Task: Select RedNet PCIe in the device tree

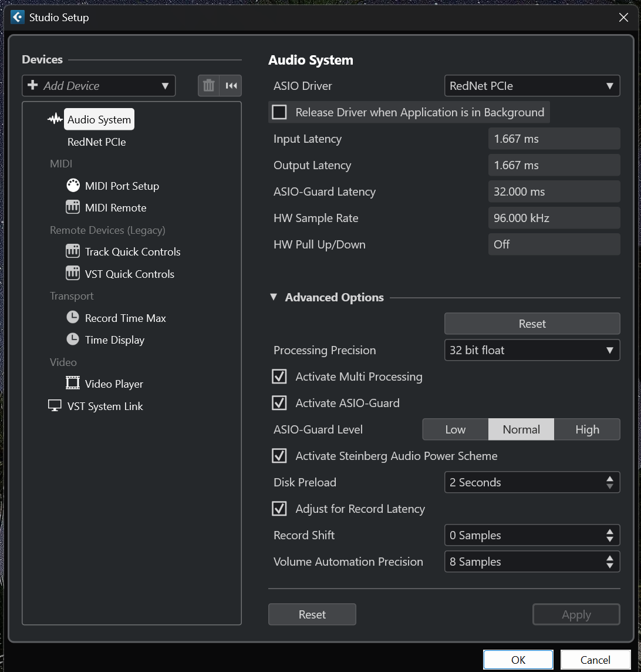Action: pos(97,142)
